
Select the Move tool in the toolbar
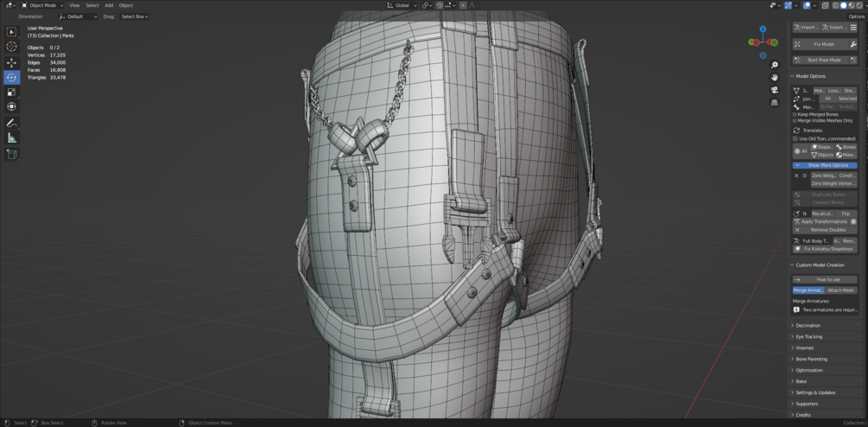11,63
